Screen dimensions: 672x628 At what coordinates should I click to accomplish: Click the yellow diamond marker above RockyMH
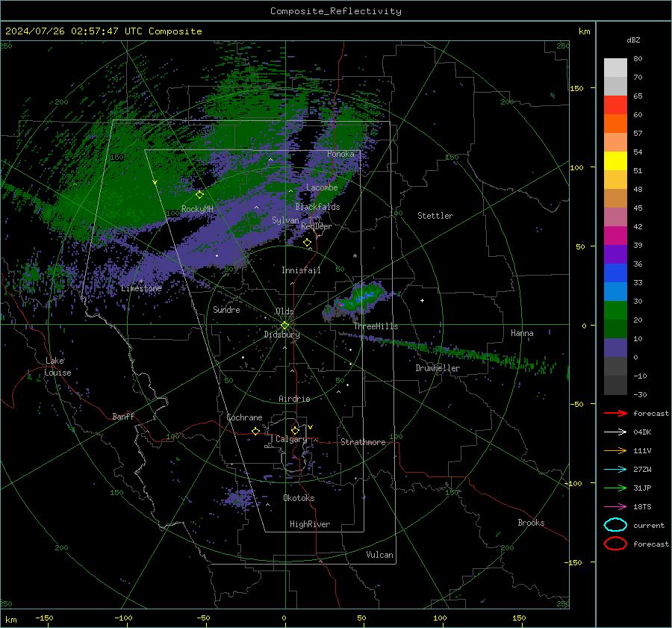[199, 195]
